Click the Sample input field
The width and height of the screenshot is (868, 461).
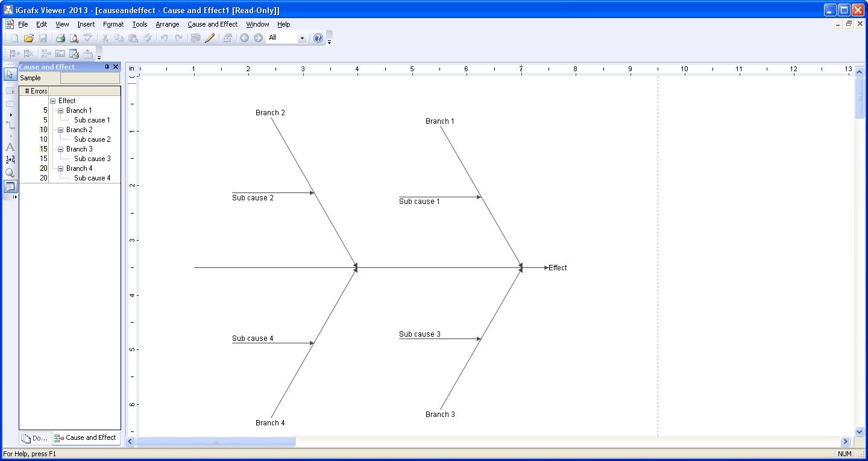pos(90,78)
